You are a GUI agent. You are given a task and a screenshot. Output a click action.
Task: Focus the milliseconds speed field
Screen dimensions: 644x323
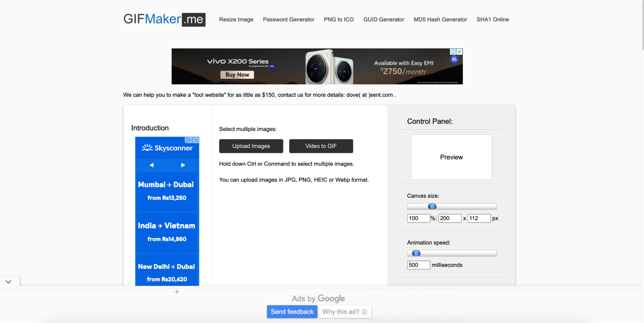pos(418,265)
